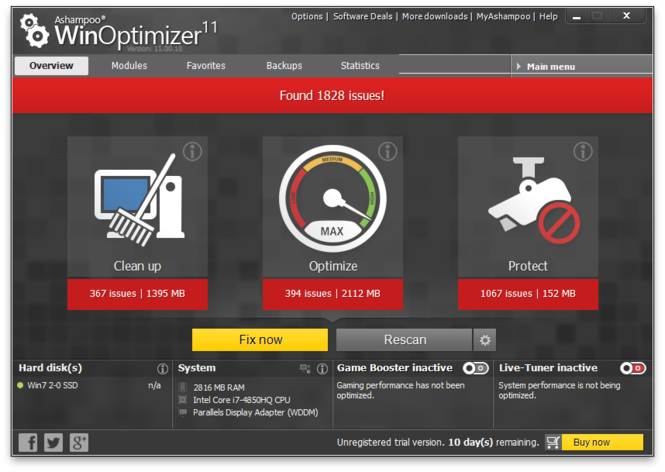Click the n/a value for Win7 2-0 SSD
The image size is (665, 472).
coord(154,385)
